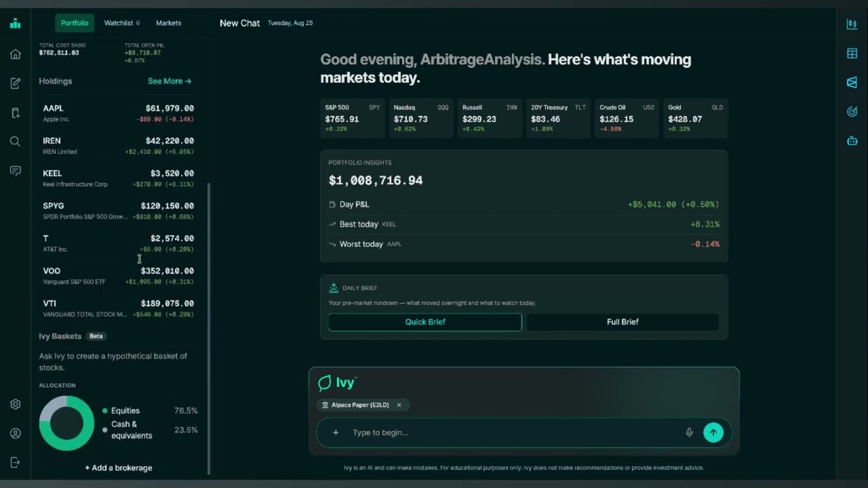Screen dimensions: 868x488
Task: Open the table grid icon on right rail
Action: tap(852, 54)
